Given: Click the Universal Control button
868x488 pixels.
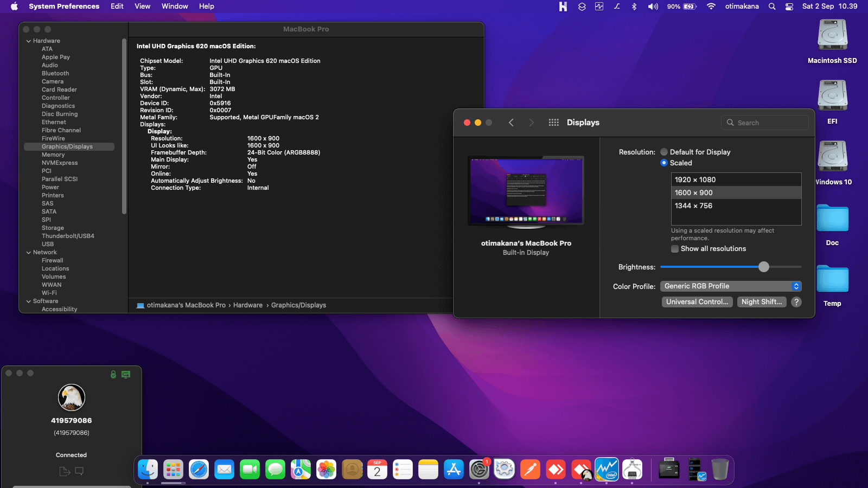Looking at the screenshot, I should 697,302.
